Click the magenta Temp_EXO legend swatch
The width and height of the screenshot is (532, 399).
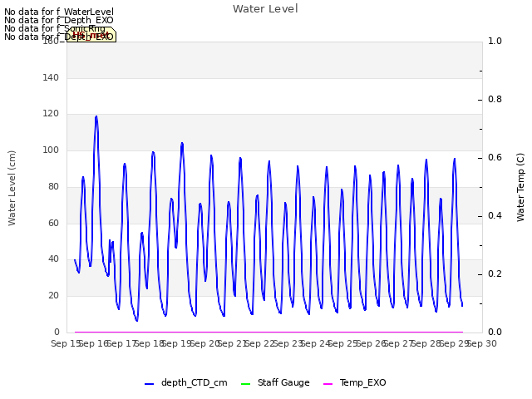328,384
